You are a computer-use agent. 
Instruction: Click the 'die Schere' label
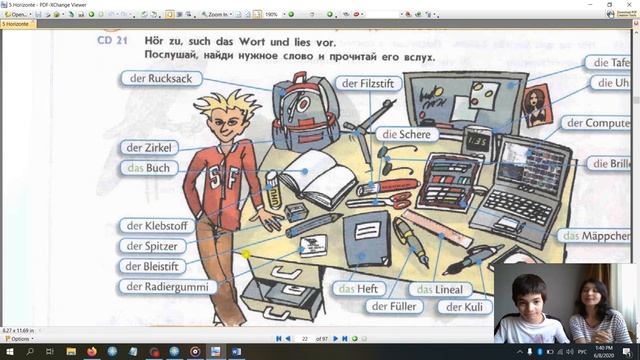(407, 134)
